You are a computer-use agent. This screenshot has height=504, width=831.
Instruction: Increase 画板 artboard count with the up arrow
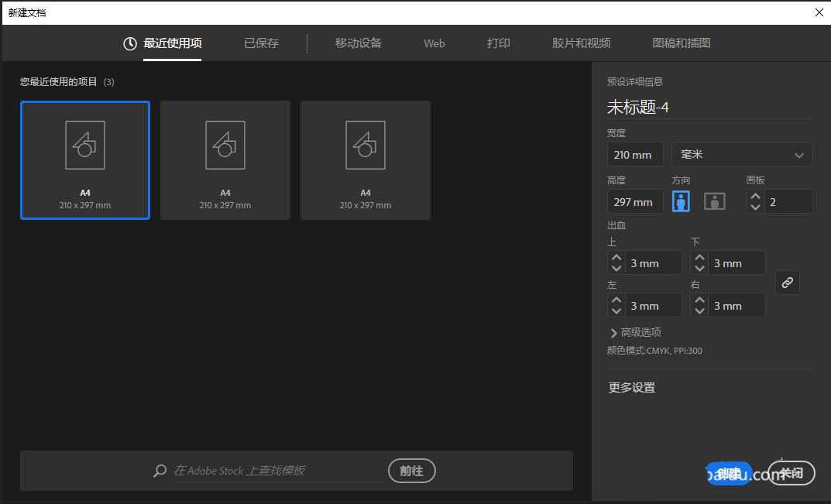(755, 196)
